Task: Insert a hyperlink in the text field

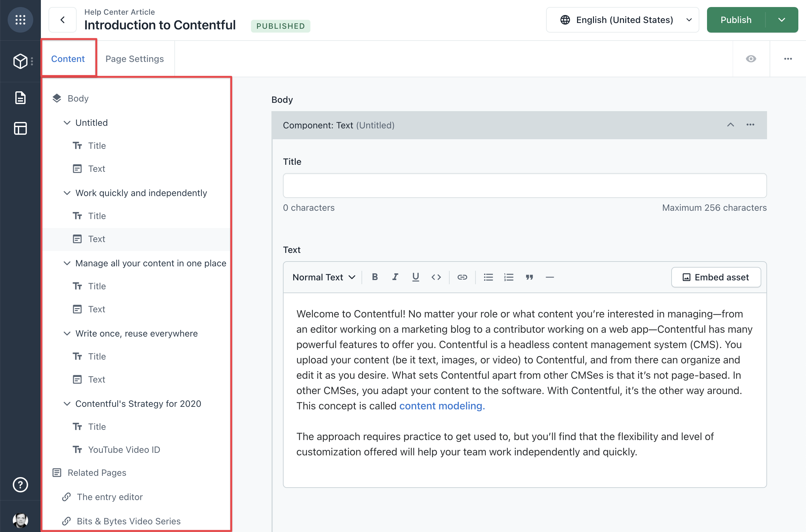Action: 462,277
